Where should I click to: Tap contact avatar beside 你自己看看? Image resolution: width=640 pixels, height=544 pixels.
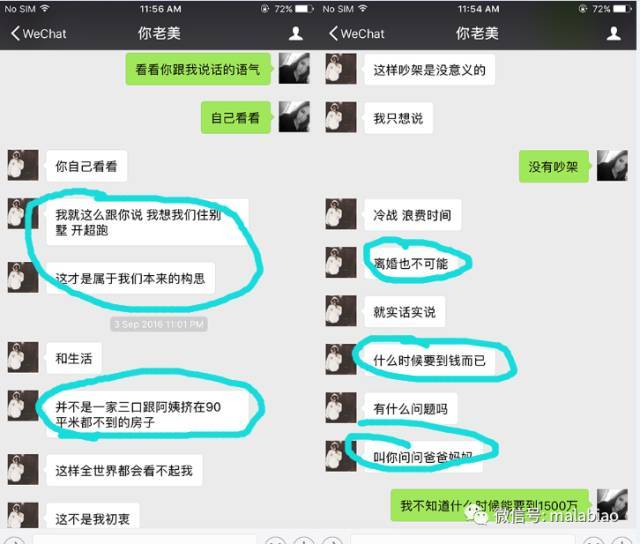23,165
